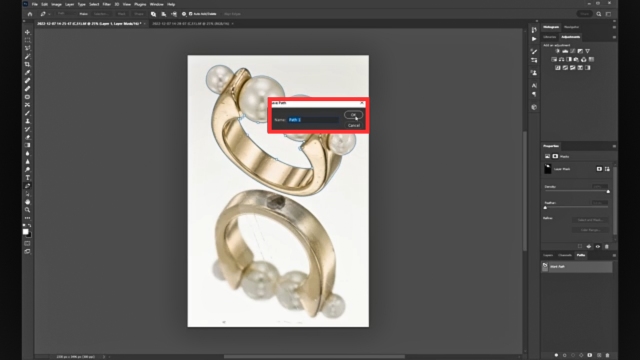Image resolution: width=640 pixels, height=360 pixels.
Task: Select the Move tool
Action: (27, 32)
